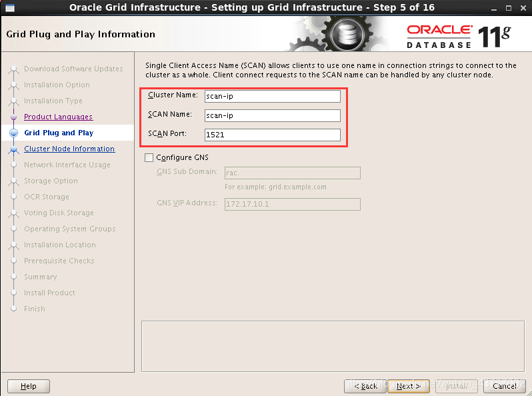Image resolution: width=532 pixels, height=396 pixels.
Task: Close the installer window
Action: click(523, 8)
